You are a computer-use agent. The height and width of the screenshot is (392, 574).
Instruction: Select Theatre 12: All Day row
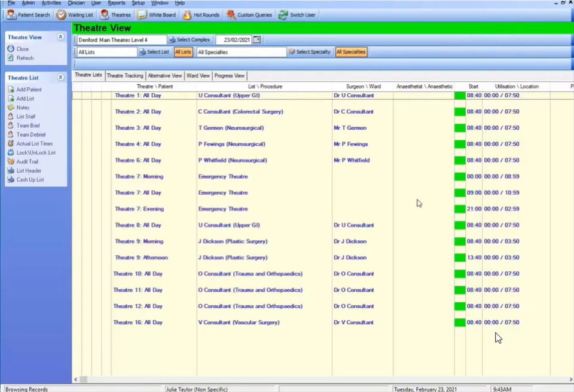coord(323,307)
